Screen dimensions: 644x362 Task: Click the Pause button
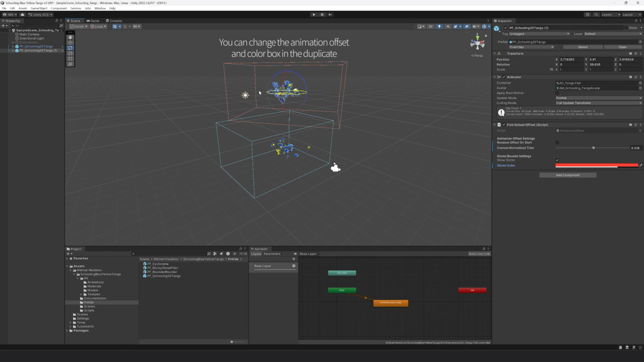[322, 14]
